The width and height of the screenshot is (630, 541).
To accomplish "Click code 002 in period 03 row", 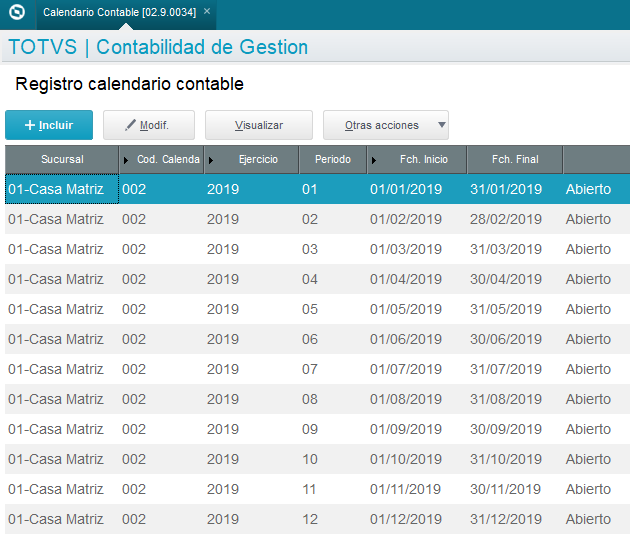I will [134, 249].
